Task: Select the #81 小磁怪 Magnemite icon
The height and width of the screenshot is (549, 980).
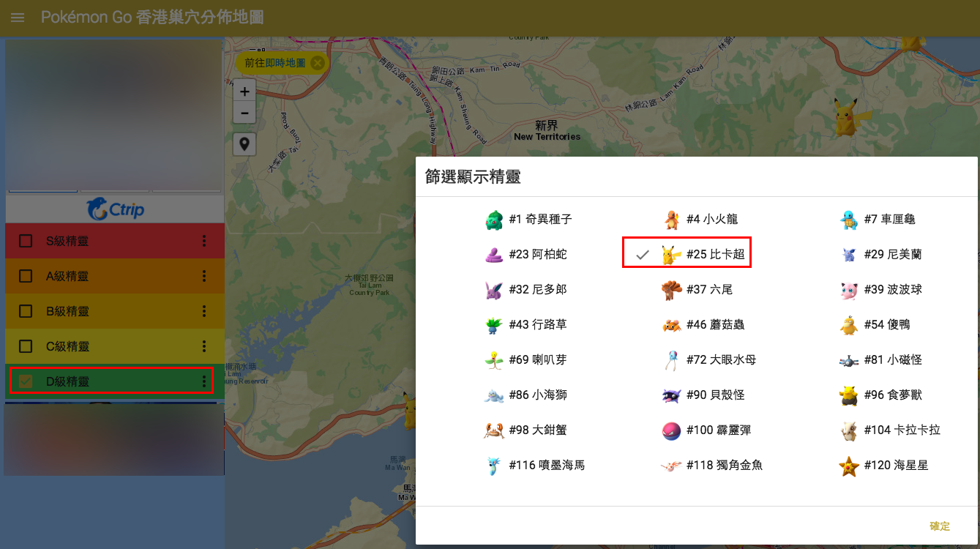Action: click(849, 360)
